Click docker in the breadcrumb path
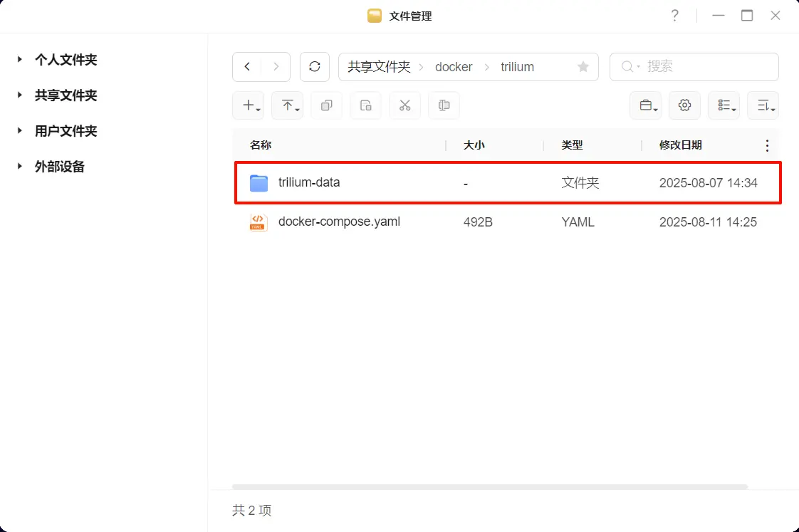 tap(454, 67)
